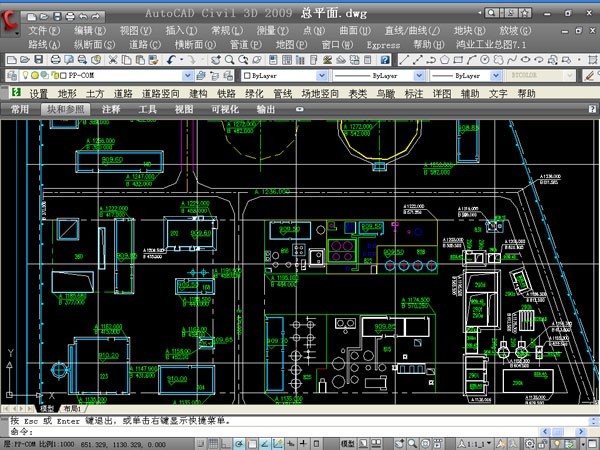600x450 pixels.
Task: Toggle Object Snap Tracking in status bar
Action: pos(265,443)
